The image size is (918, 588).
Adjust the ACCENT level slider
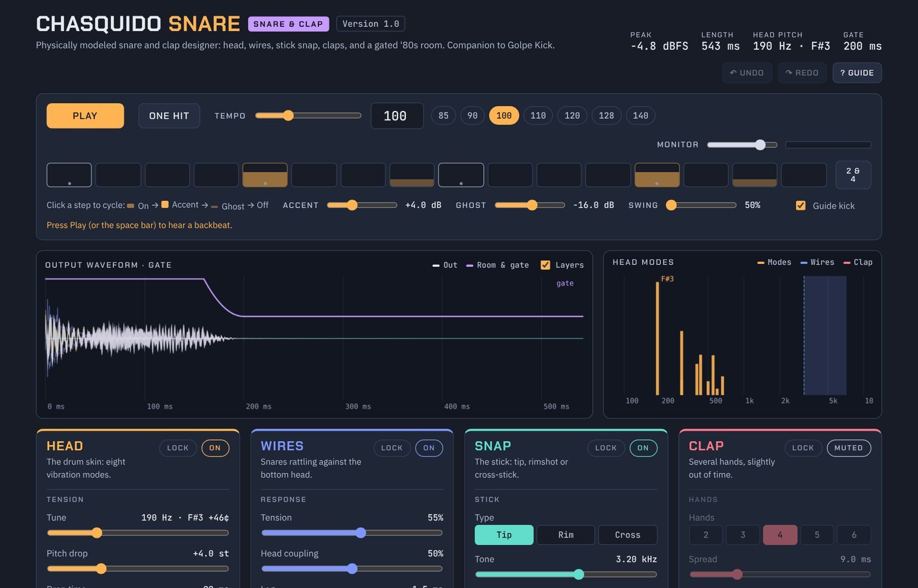362,205
